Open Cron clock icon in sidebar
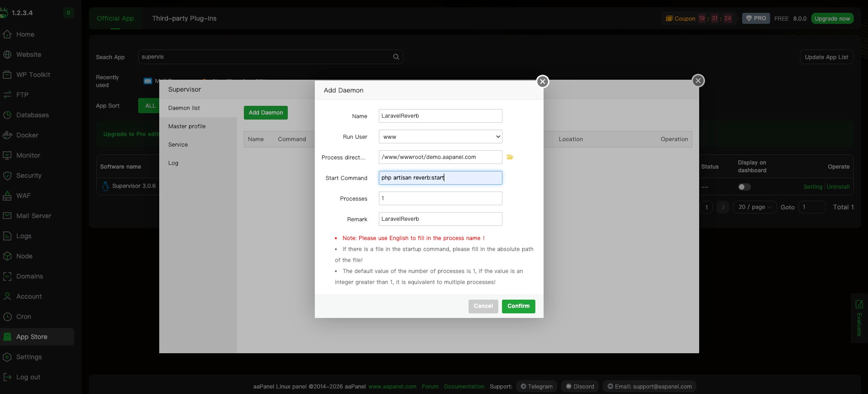 [x=7, y=317]
